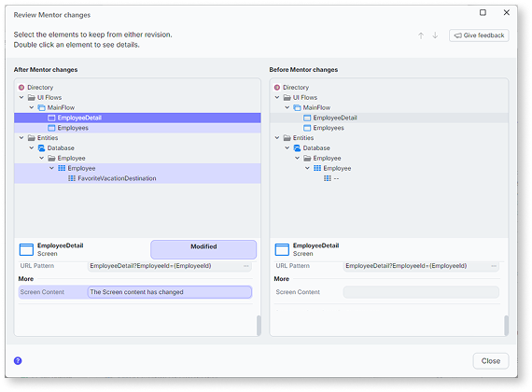The height and width of the screenshot is (392, 532).
Task: Select EmployeeDetail screen in After Mentor changes
Action: (137, 118)
